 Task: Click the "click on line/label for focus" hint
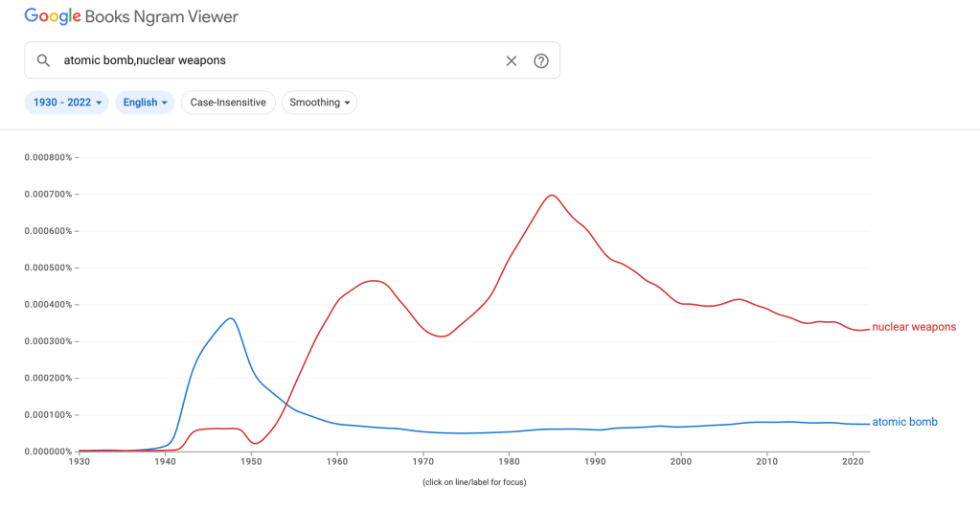tap(474, 482)
